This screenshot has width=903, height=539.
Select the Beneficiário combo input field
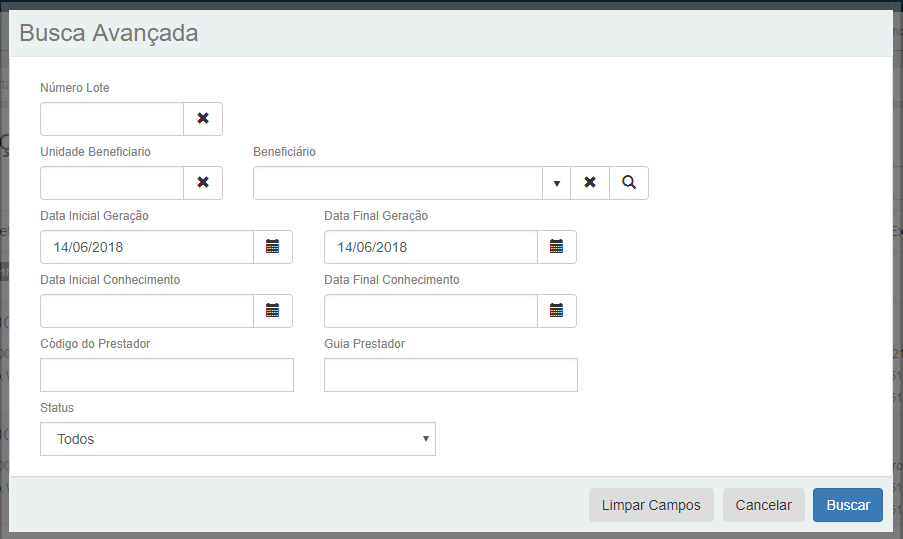click(398, 183)
